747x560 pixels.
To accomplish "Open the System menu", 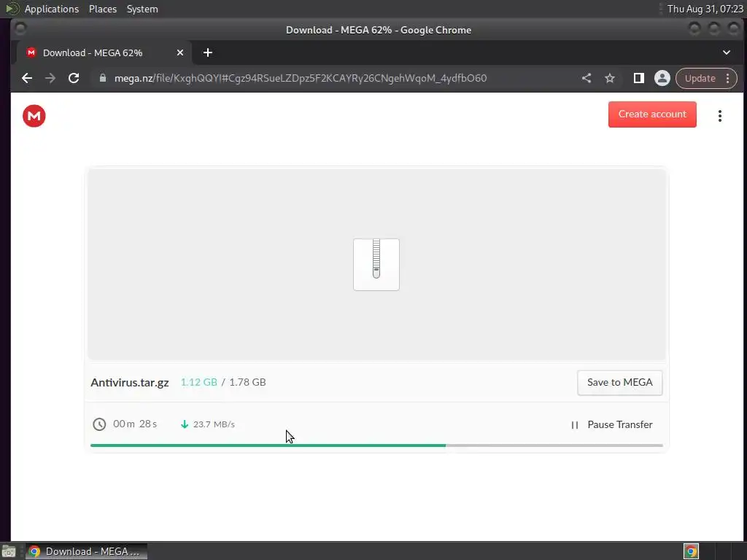I will [x=142, y=9].
